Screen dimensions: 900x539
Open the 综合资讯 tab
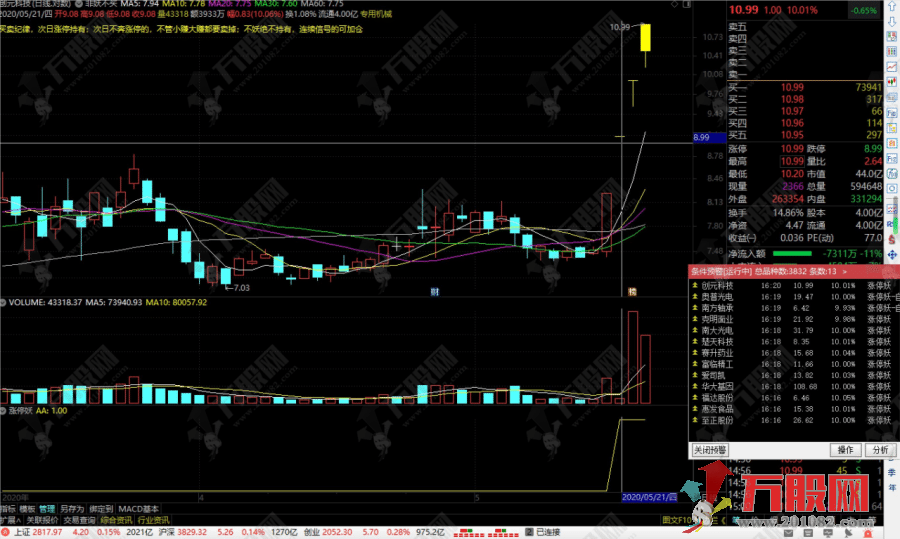(116, 520)
